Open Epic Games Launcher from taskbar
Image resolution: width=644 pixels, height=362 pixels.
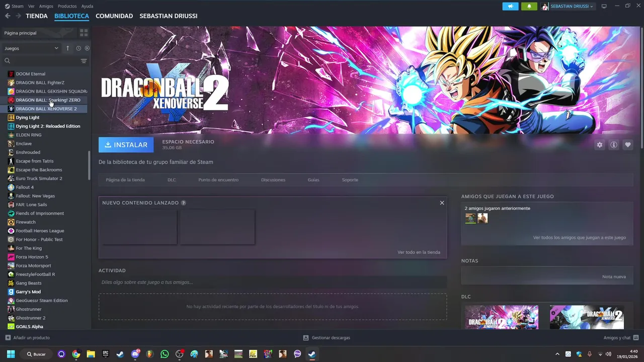pyautogui.click(x=106, y=354)
